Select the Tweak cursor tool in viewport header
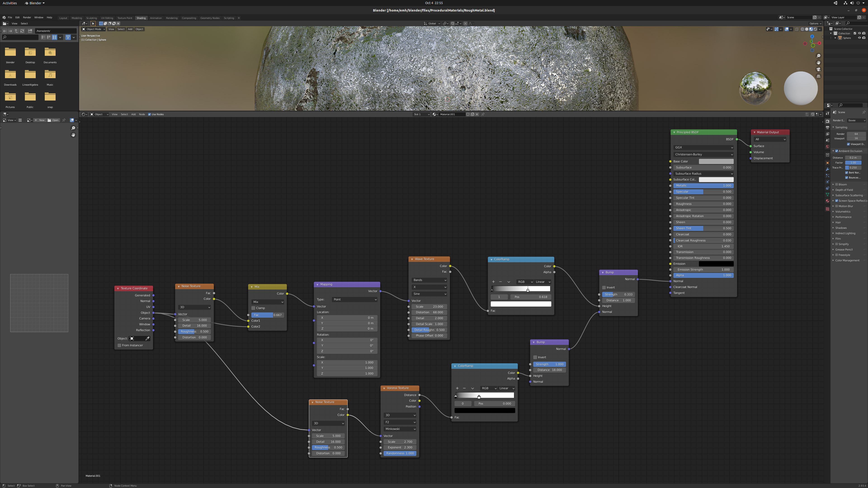 (x=93, y=23)
